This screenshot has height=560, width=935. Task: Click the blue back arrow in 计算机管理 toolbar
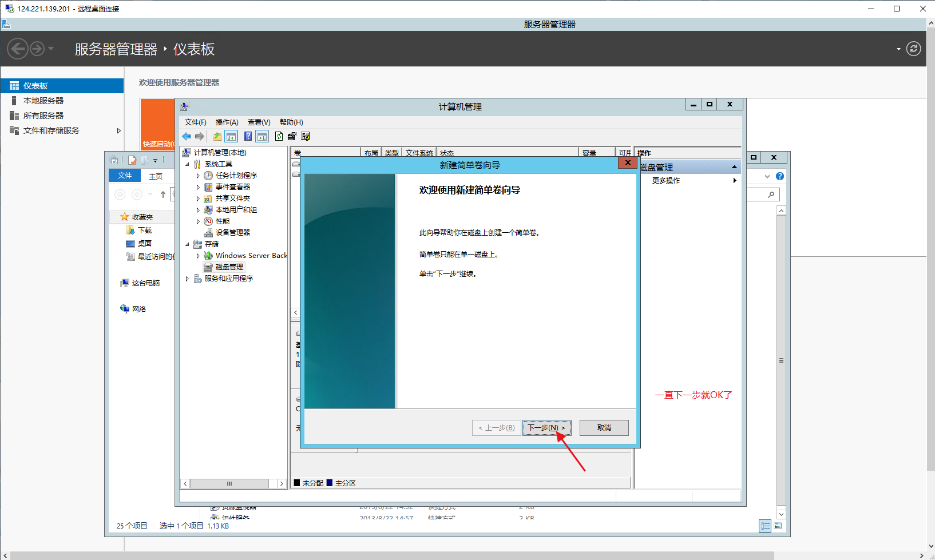pyautogui.click(x=187, y=136)
